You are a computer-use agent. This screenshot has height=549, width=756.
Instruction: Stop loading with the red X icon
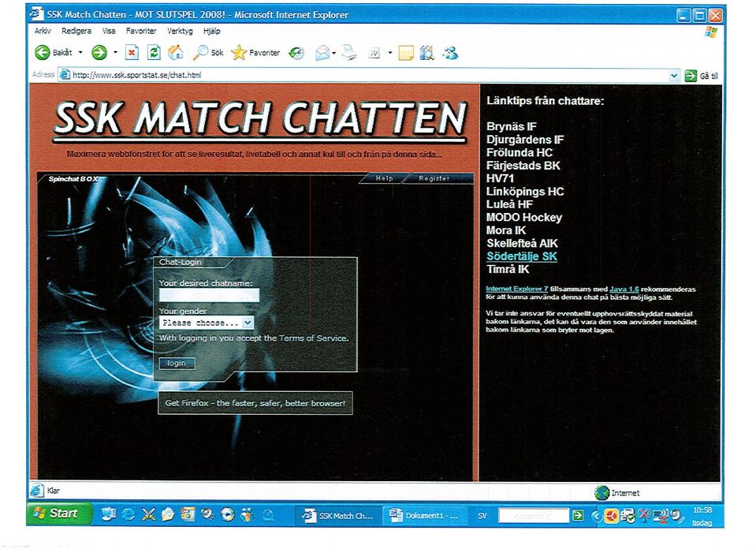(x=132, y=53)
